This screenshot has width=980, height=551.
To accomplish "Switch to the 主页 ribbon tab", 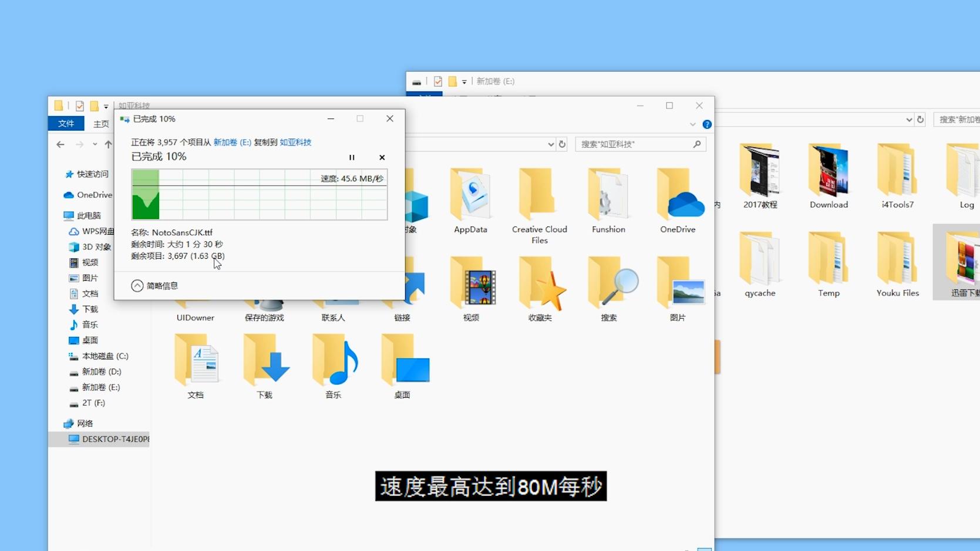I will (x=100, y=123).
